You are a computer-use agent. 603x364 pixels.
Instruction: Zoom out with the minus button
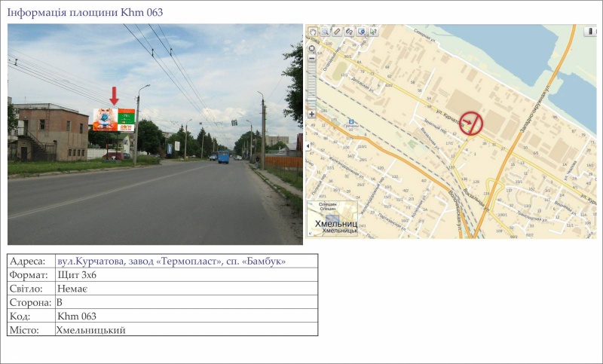(312, 58)
